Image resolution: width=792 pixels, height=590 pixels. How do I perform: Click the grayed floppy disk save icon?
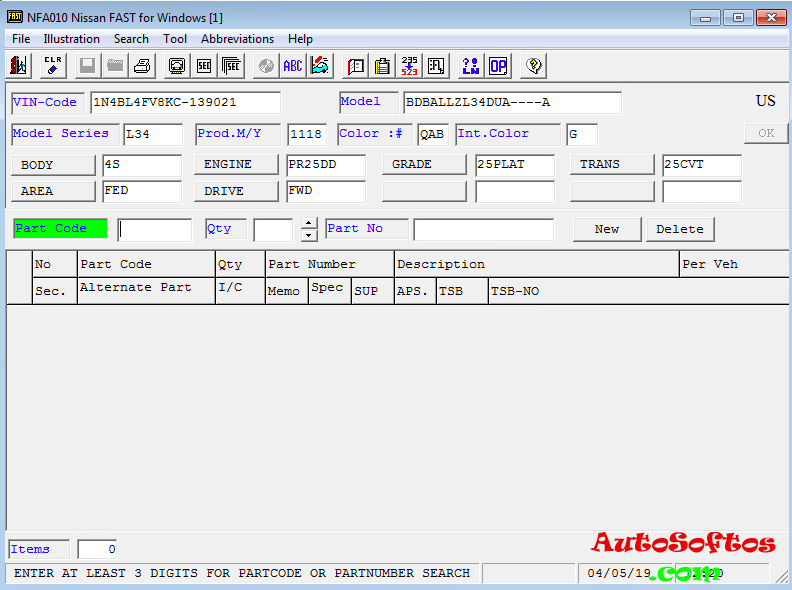(87, 66)
